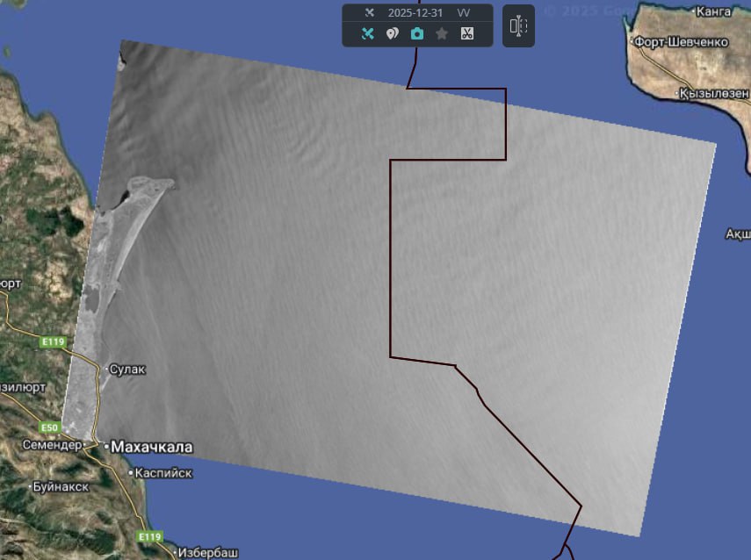Select the 2025-12-31 acquisition date
The width and height of the screenshot is (751, 560).
[x=416, y=13]
